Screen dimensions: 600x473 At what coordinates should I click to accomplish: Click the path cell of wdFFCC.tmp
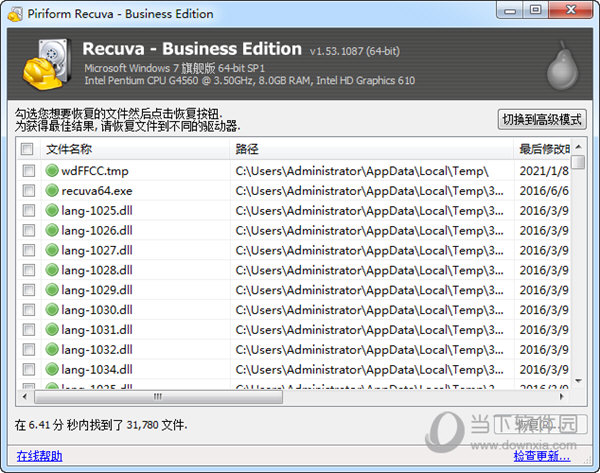tap(372, 171)
